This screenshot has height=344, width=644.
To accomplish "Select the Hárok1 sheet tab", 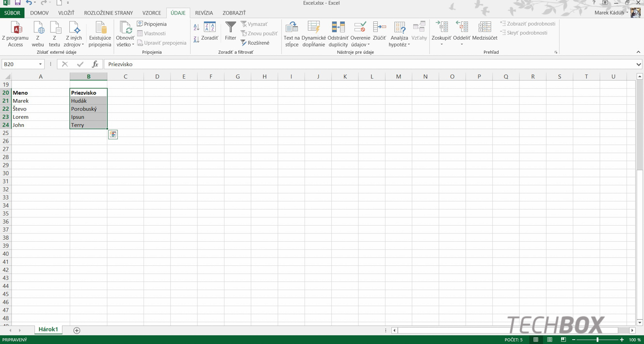I will point(48,329).
